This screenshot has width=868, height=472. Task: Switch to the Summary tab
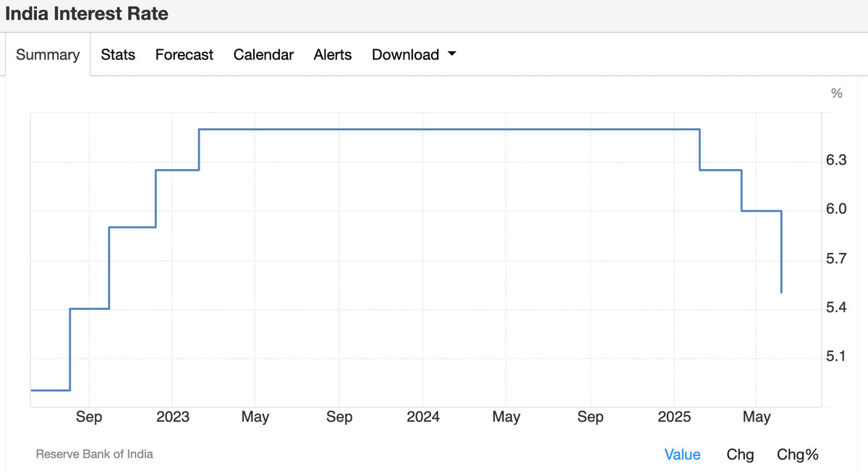tap(48, 55)
